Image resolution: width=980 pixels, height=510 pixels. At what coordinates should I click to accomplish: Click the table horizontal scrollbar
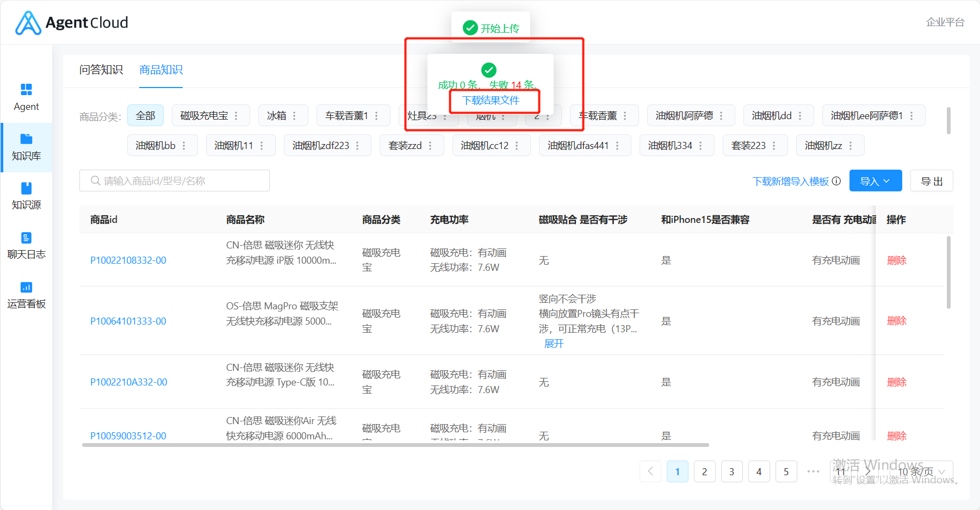(x=395, y=445)
